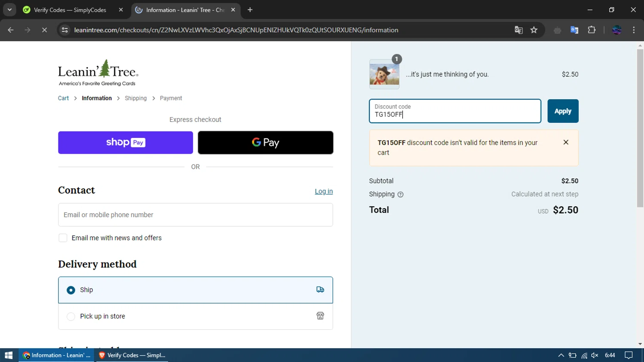Close the Information - Leanin' Tree tab
This screenshot has height=362, width=644.
click(x=233, y=10)
